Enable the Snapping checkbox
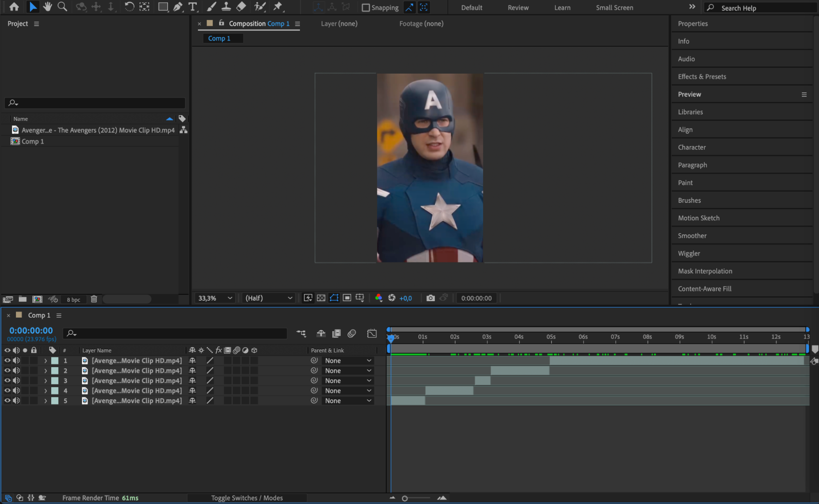Screen dimensions: 819x504 [x=365, y=7]
